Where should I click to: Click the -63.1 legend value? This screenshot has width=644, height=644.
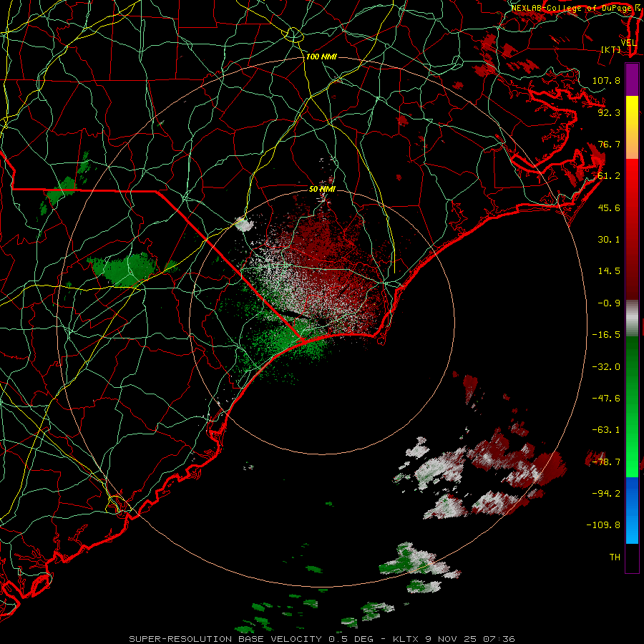click(x=606, y=429)
